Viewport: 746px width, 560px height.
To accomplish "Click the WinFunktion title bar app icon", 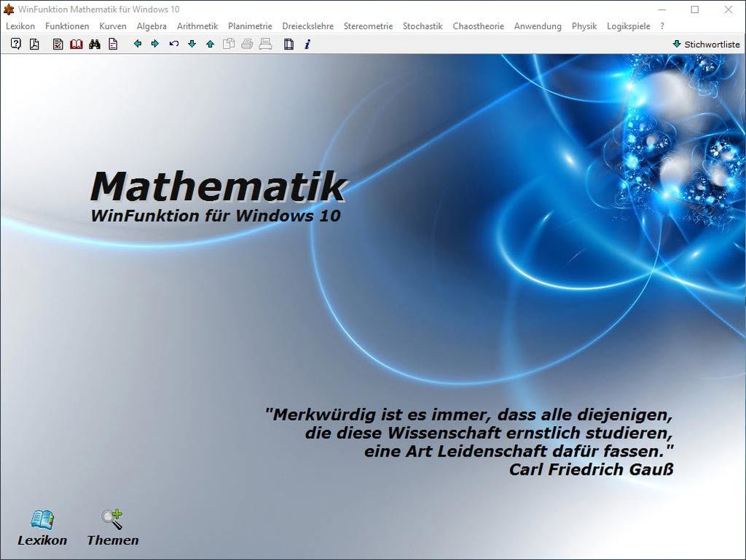I will pos(9,9).
